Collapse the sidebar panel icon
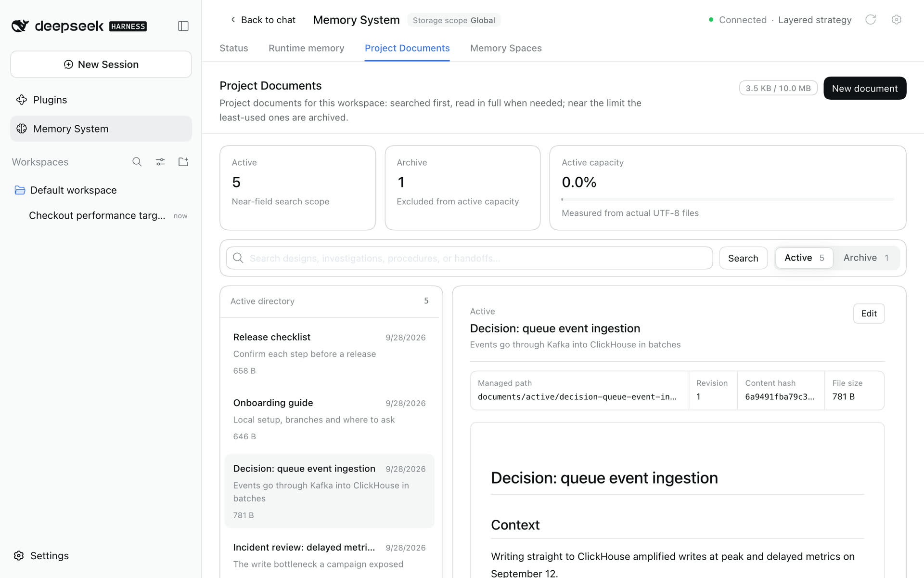This screenshot has height=578, width=924. pyautogui.click(x=183, y=26)
